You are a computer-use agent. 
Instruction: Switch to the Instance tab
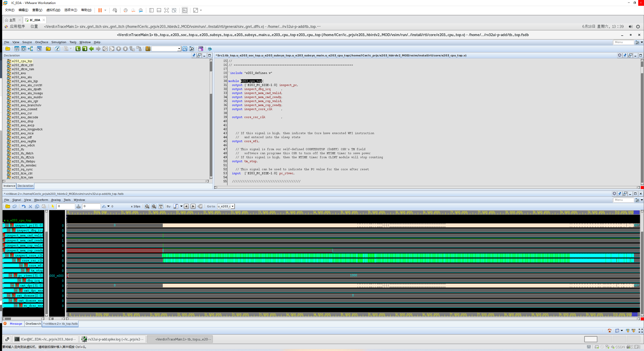pyautogui.click(x=9, y=186)
